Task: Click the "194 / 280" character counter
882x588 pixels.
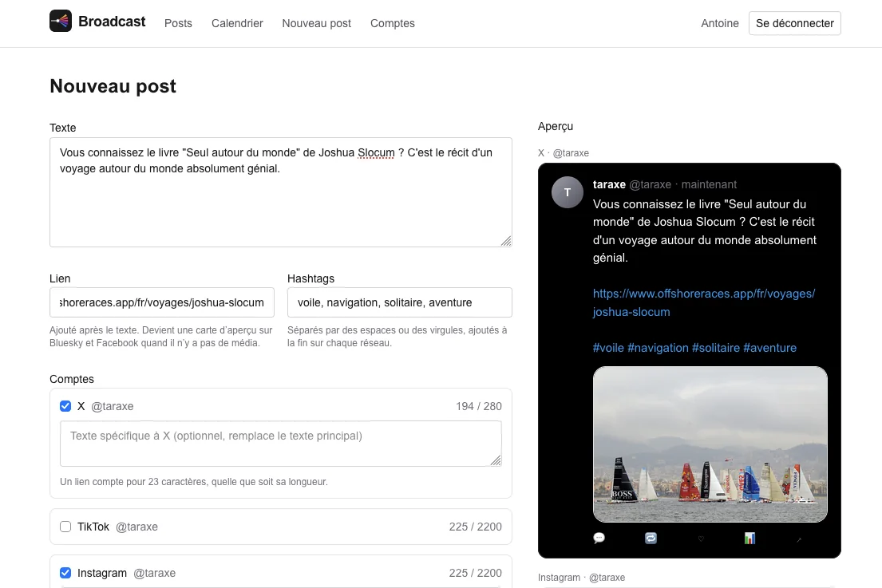Action: point(479,406)
